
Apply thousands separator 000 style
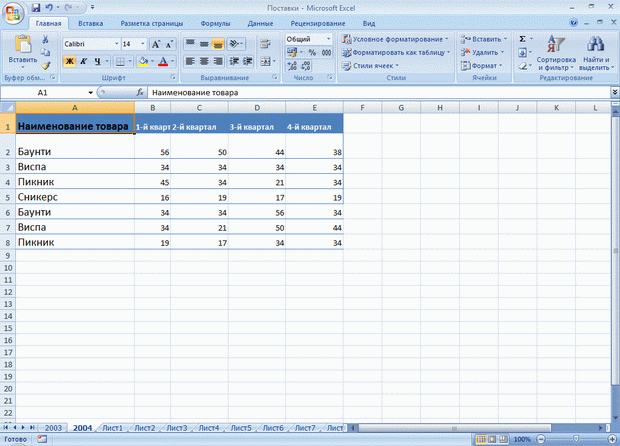(x=326, y=52)
